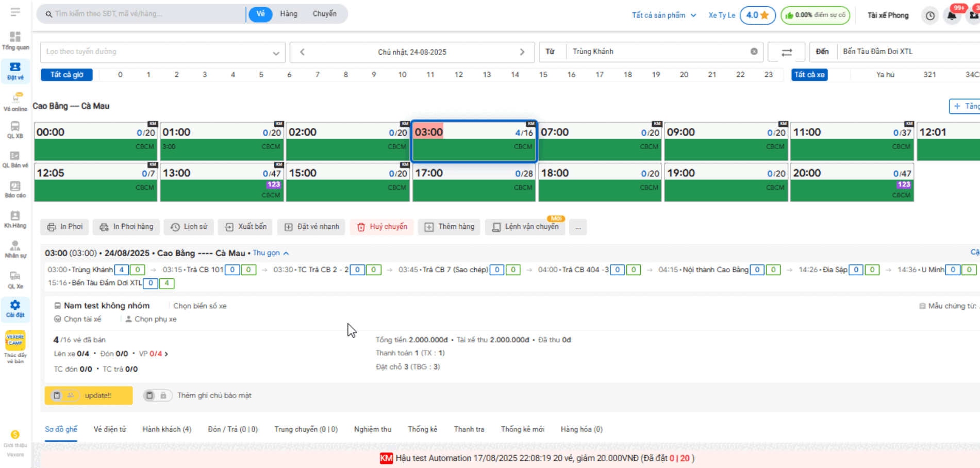Collapse route stops with Thu gọn

(x=271, y=253)
